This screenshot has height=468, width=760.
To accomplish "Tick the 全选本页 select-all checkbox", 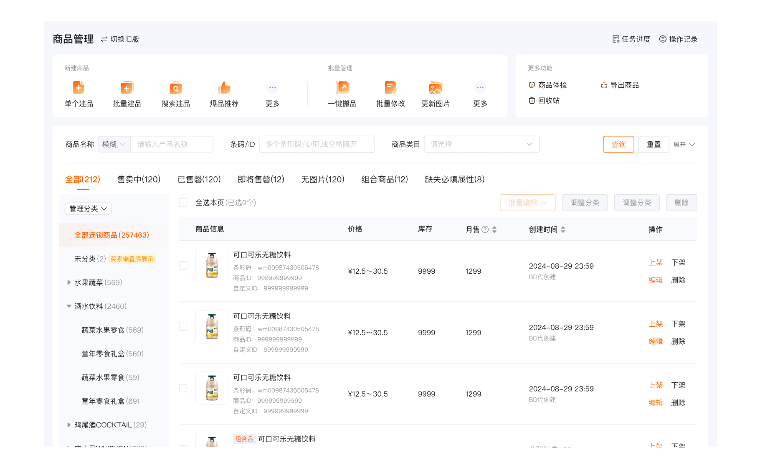I will 183,203.
